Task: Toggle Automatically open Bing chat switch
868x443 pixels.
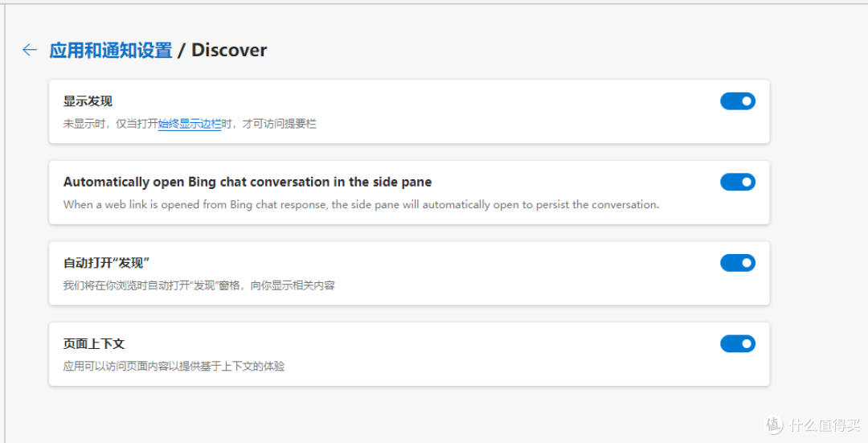Action: 737,183
